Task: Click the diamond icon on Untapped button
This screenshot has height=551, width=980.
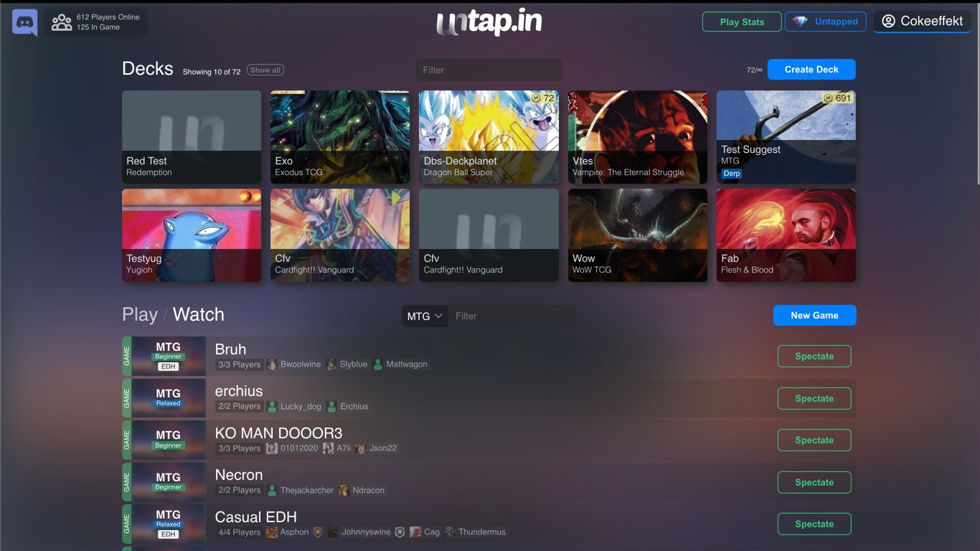Action: click(801, 22)
